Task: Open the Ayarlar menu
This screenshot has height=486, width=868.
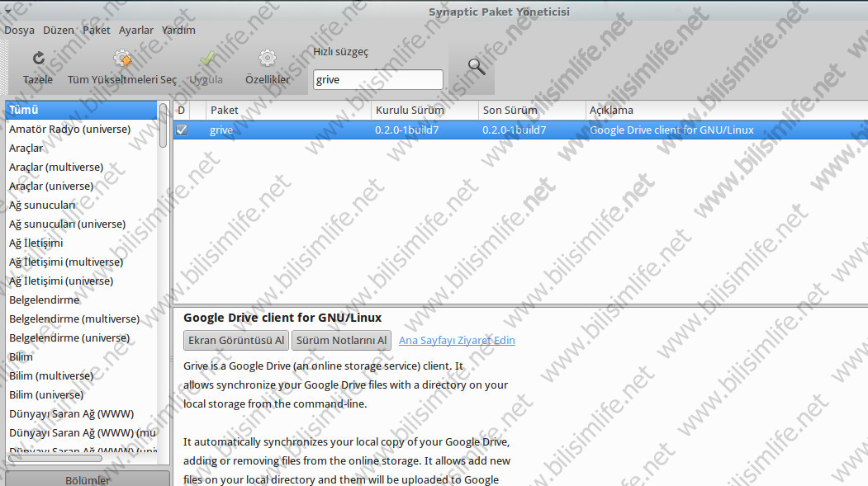Action: pyautogui.click(x=135, y=30)
